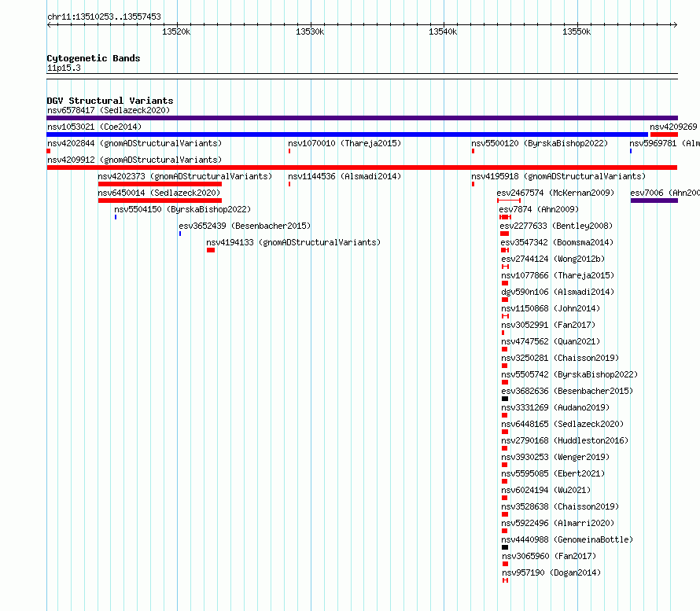Viewport: 700px width, 611px height.
Task: Open nsv4209912 gnomADStructuralVariants label
Action: click(x=134, y=160)
